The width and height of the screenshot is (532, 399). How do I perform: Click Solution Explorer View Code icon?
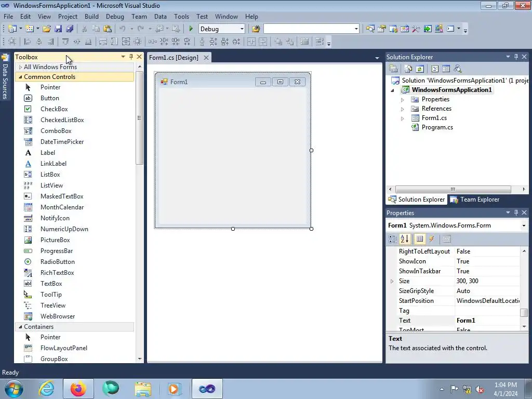point(435,69)
